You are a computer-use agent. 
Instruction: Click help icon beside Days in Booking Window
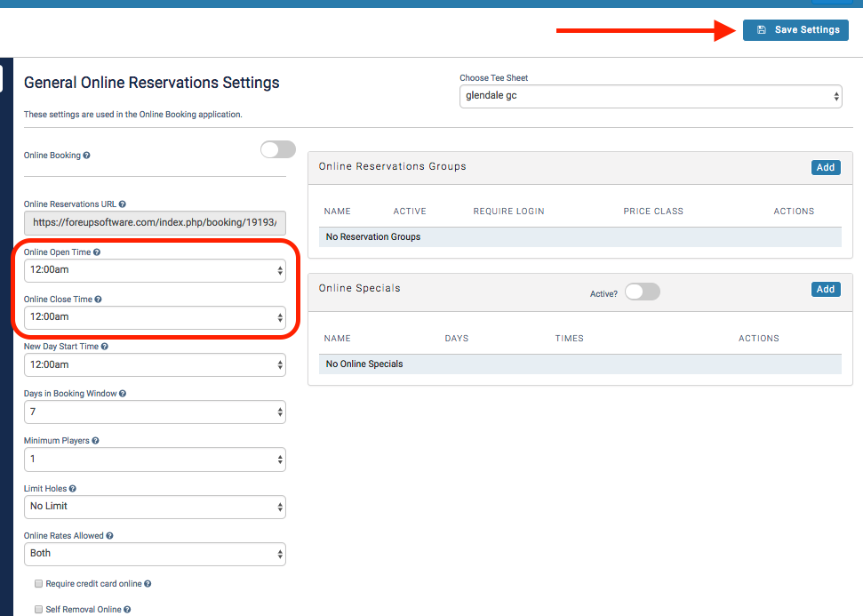coord(123,394)
